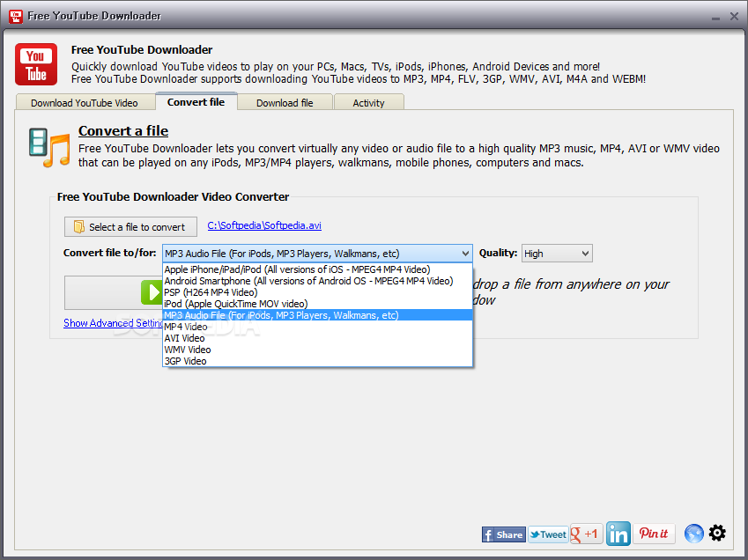Select the Convert file tab
The image size is (748, 560).
pos(196,101)
